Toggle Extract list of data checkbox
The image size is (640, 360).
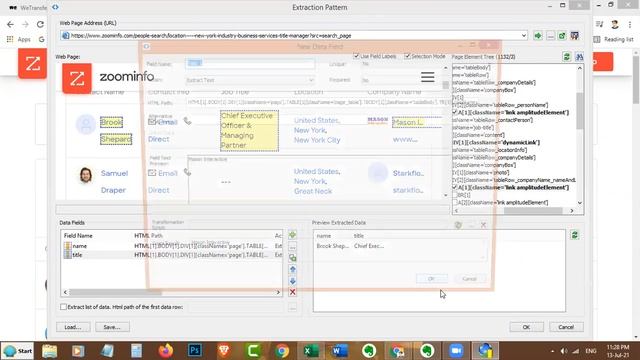click(x=63, y=307)
